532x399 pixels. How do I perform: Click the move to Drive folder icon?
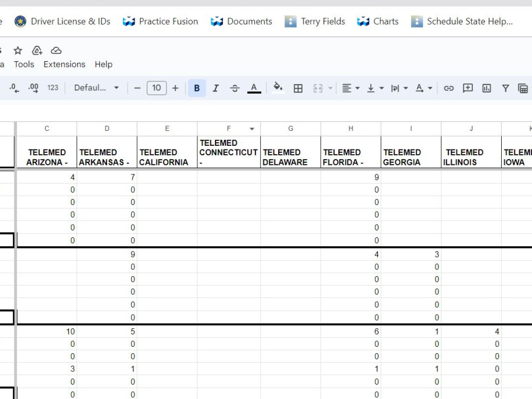(37, 51)
